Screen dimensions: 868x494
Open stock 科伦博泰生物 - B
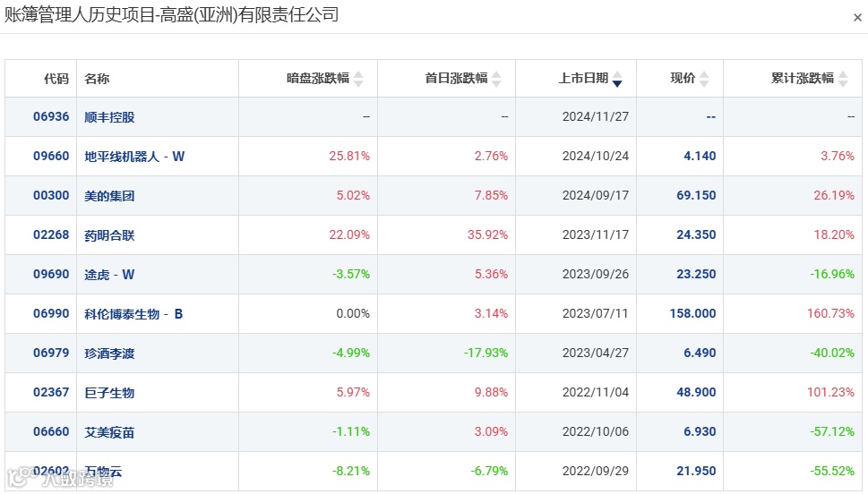coord(133,314)
